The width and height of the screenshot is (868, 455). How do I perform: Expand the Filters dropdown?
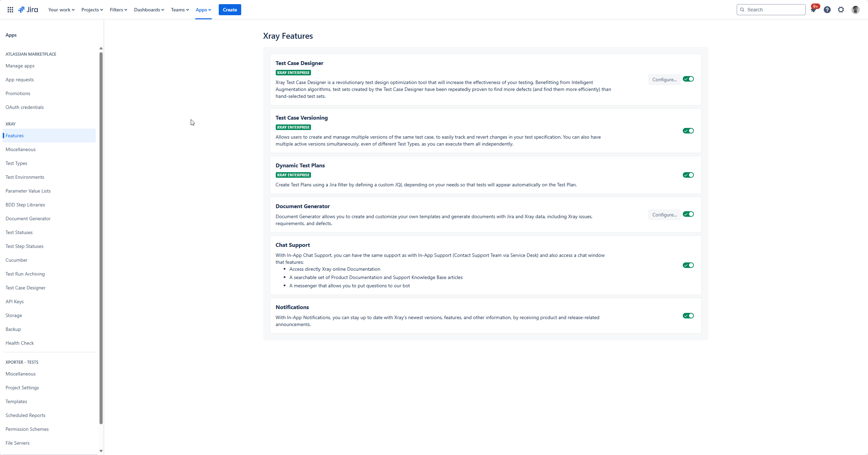point(119,10)
